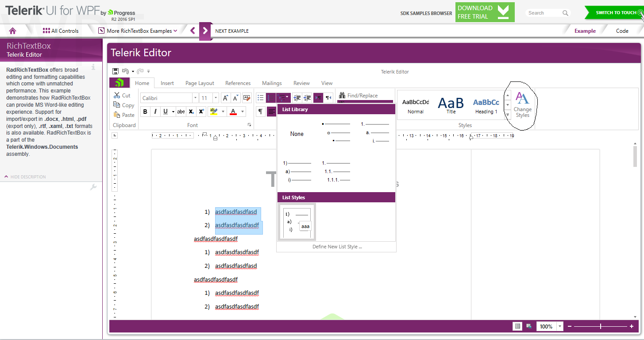
Task: Open the highlight color dropdown arrow
Action: (x=223, y=112)
